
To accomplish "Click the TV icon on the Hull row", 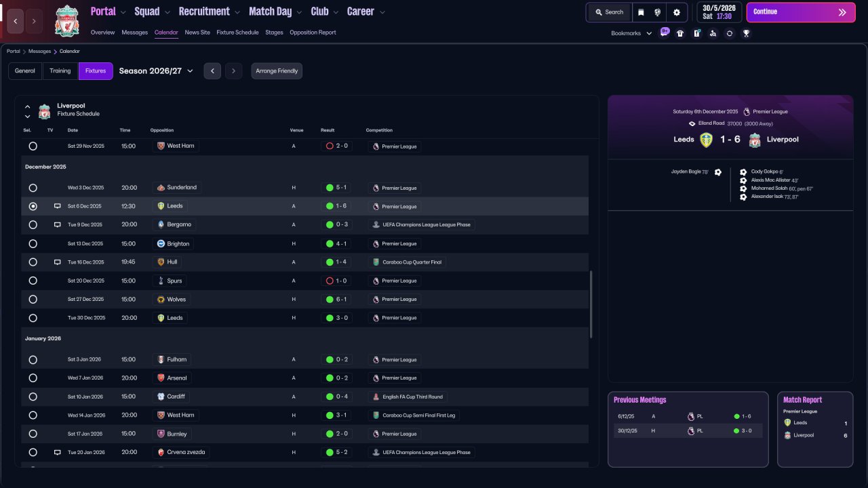I will pyautogui.click(x=58, y=262).
